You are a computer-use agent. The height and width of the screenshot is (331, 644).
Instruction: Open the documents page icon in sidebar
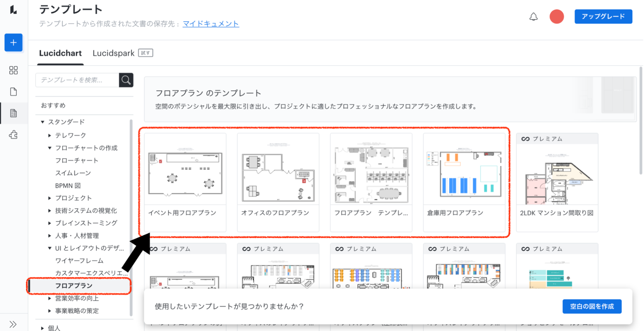tap(14, 92)
